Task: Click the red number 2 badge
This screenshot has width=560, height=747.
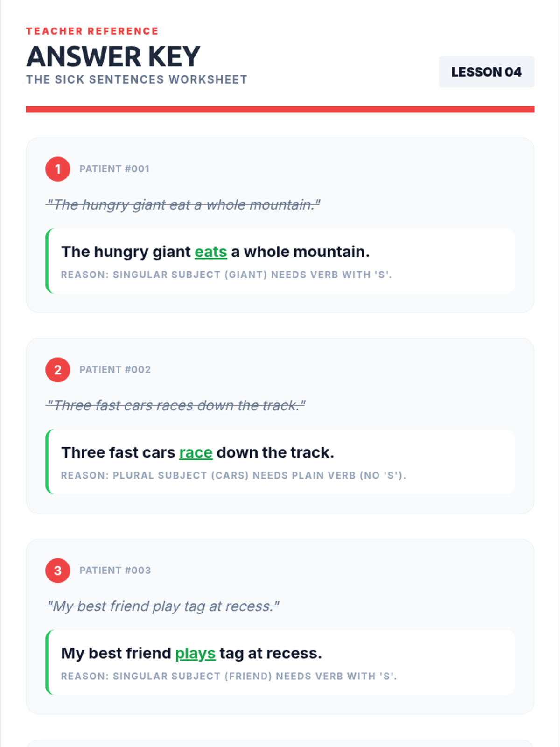Action: (58, 370)
